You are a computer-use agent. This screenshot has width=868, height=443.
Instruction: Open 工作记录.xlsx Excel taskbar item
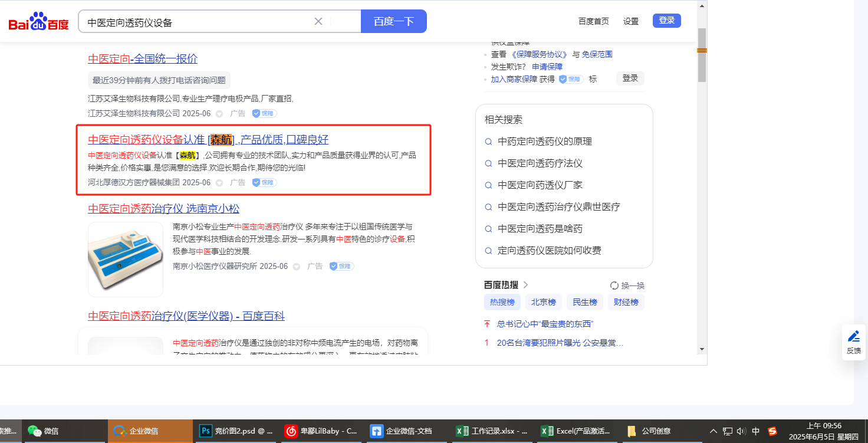462,431
